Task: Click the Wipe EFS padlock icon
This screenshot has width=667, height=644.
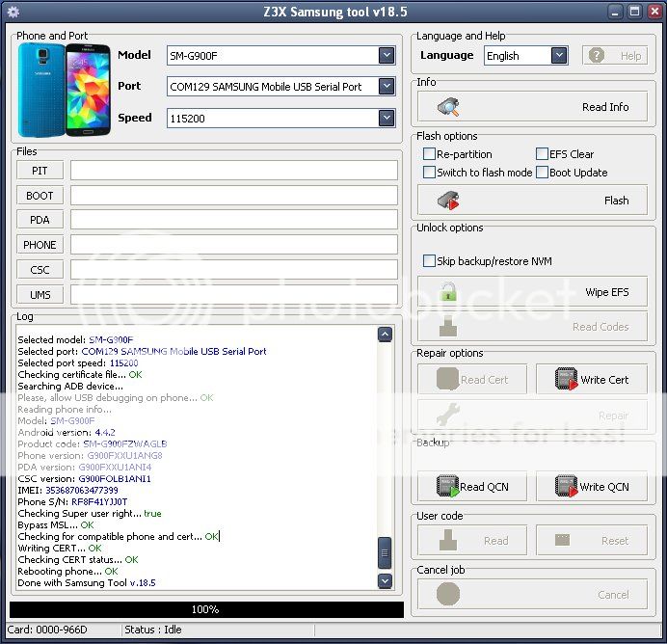Action: [x=448, y=291]
